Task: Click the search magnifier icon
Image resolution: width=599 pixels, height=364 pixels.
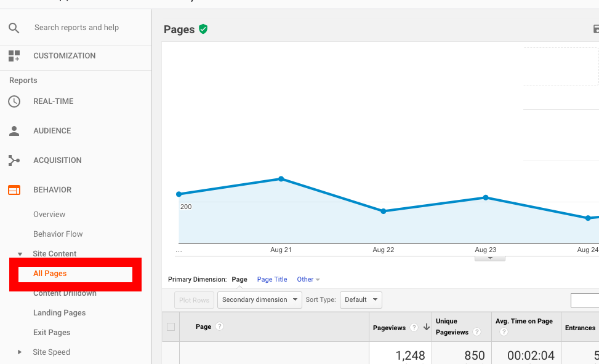Action: coord(14,28)
